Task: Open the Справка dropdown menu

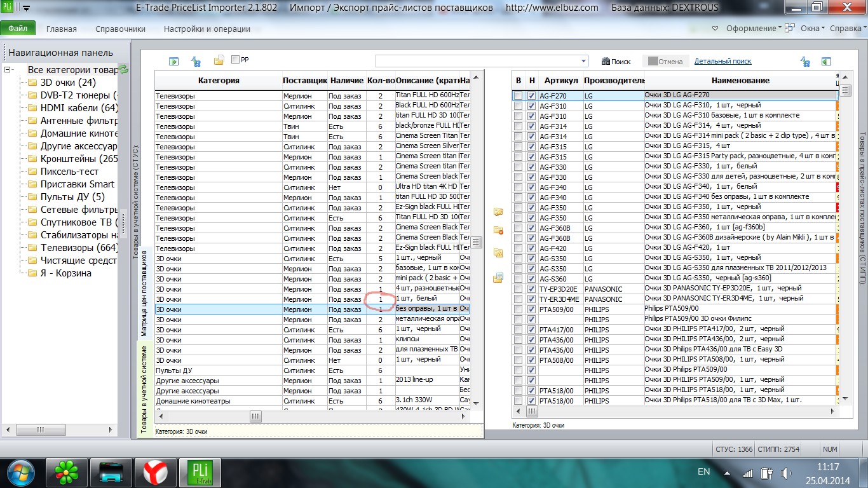Action: [848, 29]
